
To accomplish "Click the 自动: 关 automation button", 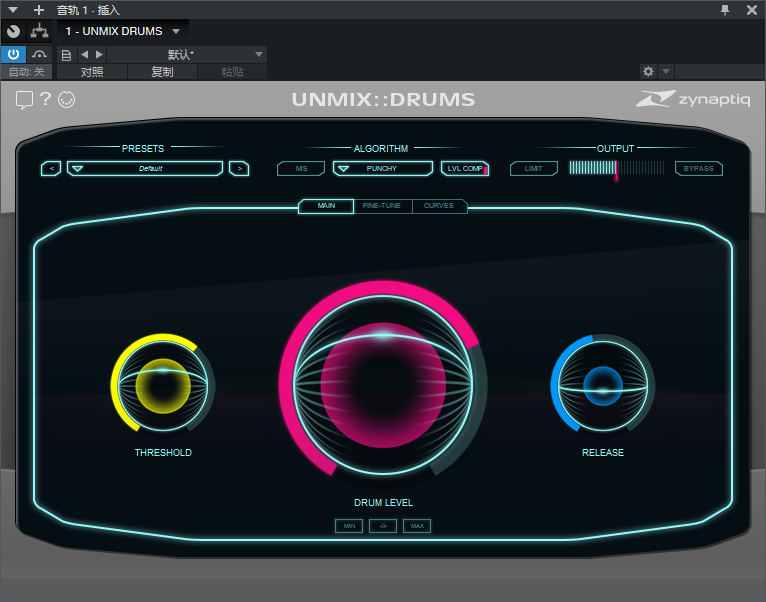I will 26,72.
